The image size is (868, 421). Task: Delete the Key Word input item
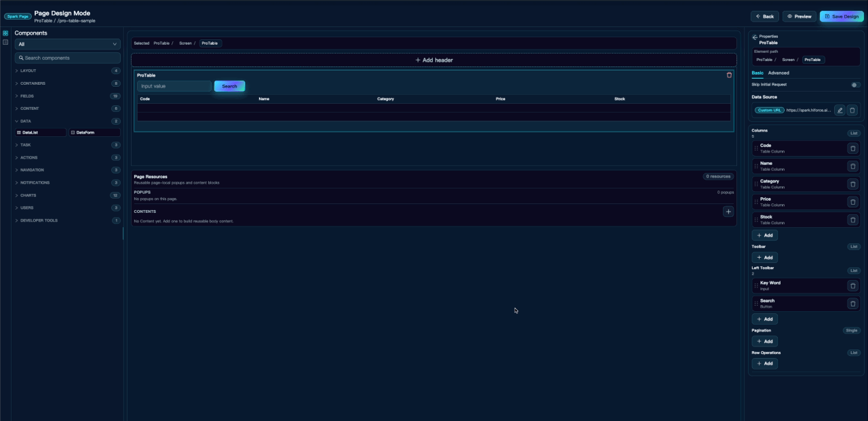point(852,285)
